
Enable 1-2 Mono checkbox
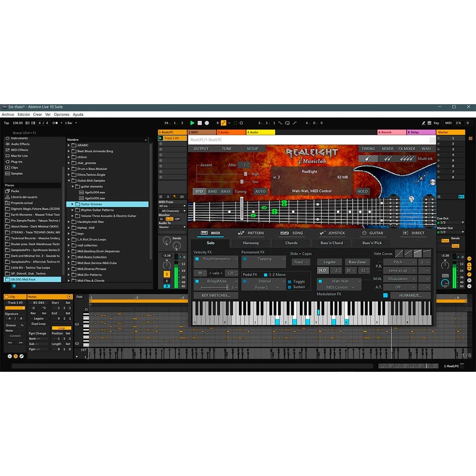pos(265,275)
